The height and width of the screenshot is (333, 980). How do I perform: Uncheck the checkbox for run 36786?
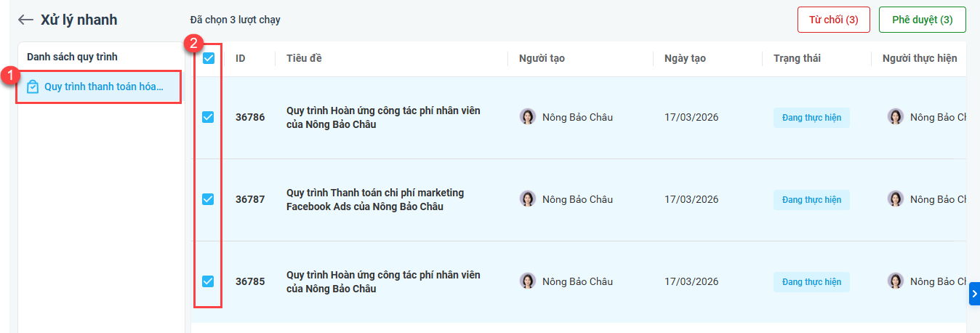tap(208, 116)
